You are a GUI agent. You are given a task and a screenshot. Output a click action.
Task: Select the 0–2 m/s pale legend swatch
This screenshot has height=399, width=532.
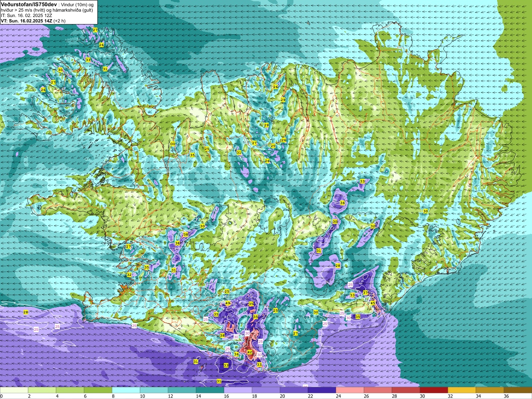14,390
